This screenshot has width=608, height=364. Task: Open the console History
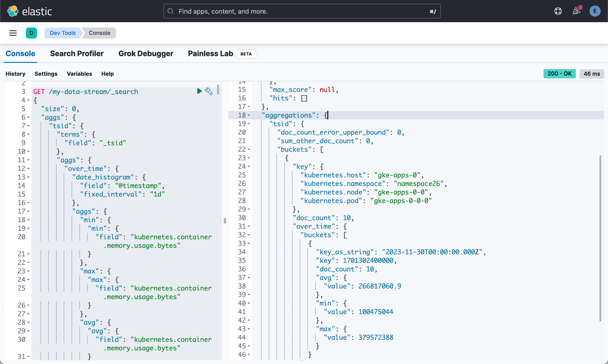click(15, 74)
